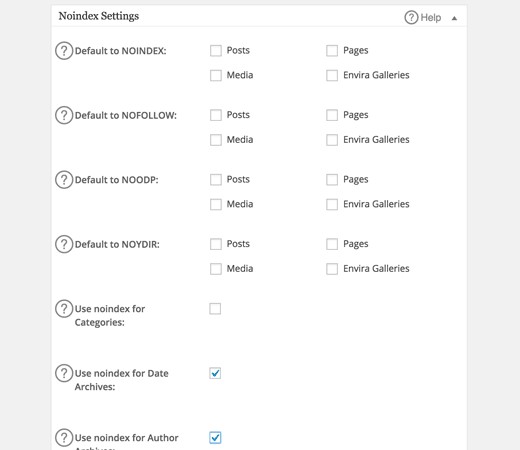The width and height of the screenshot is (520, 450).
Task: Show help for noindex Author Archives
Action: [x=64, y=437]
